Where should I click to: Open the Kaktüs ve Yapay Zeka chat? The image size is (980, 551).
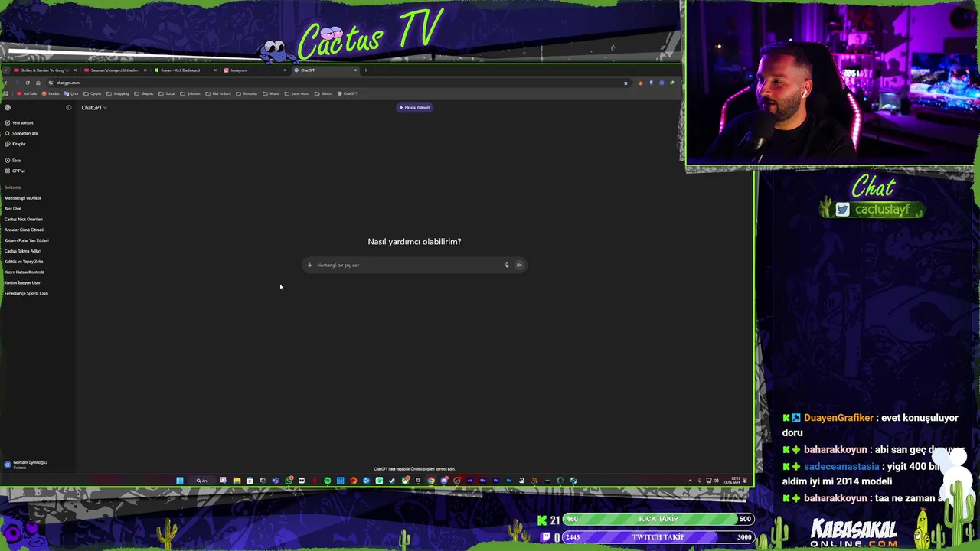24,262
